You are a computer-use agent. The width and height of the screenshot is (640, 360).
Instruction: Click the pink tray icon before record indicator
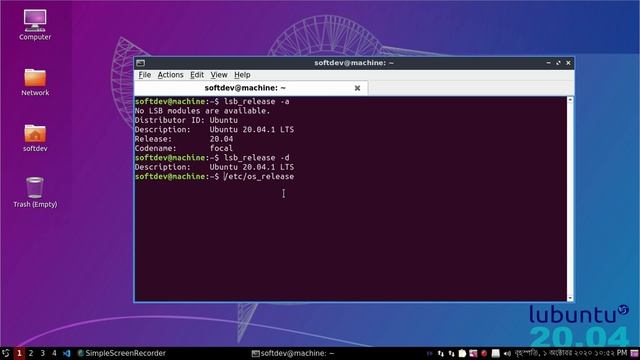473,353
